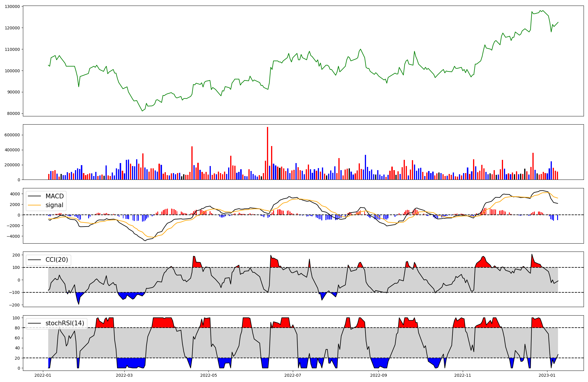Screen dimensions: 588x382
Task: Click the 110000 price axis tick label
Action: pyautogui.click(x=12, y=49)
